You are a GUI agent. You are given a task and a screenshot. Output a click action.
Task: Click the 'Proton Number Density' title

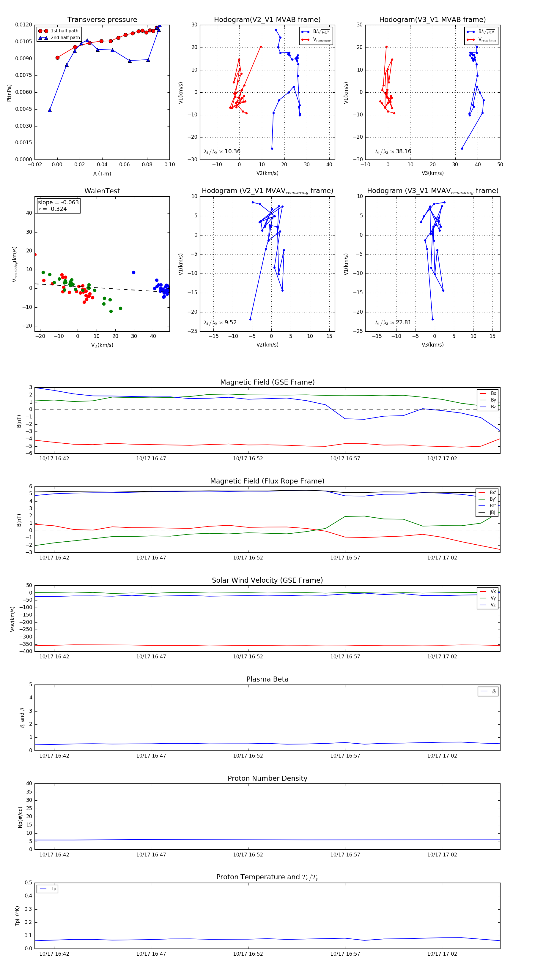tap(267, 778)
